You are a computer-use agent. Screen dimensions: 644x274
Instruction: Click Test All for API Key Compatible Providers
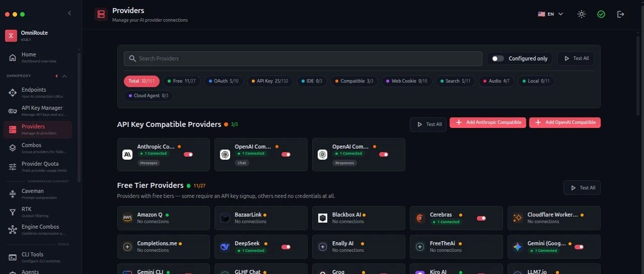(x=428, y=124)
